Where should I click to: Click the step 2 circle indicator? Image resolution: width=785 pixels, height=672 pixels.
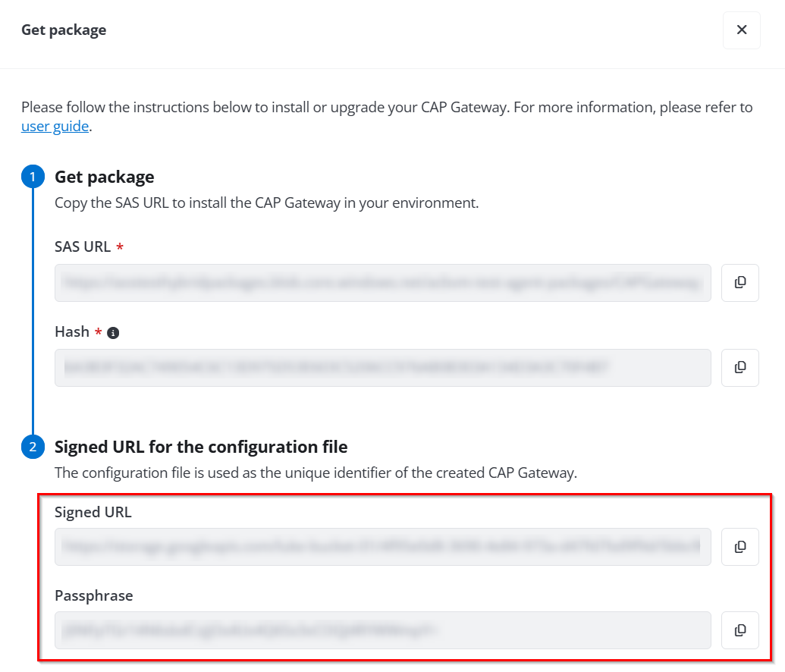(33, 447)
